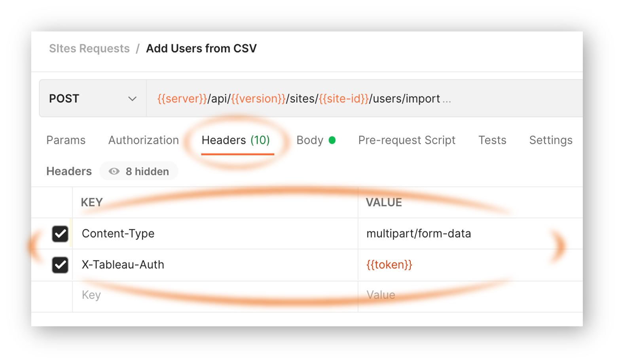This screenshot has height=364, width=620.
Task: Expand the HTTP method selector chevron
Action: 132,98
